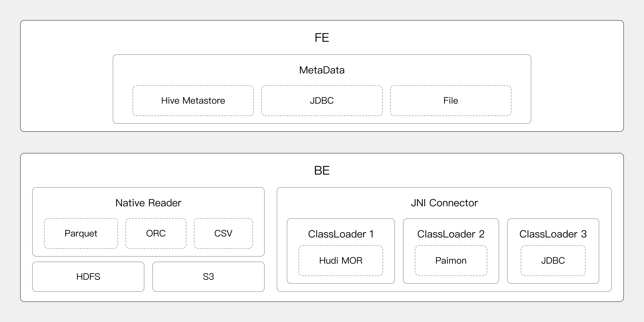Select the ClassLoader 3 label

tap(553, 234)
